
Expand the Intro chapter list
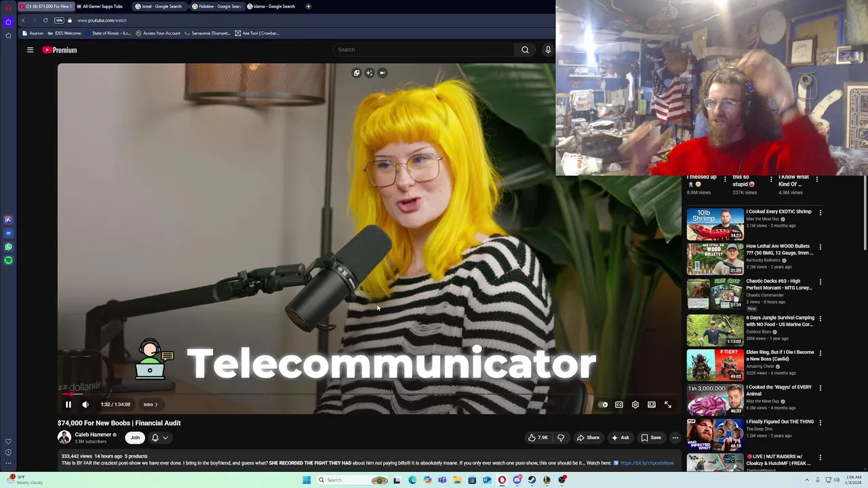point(151,405)
